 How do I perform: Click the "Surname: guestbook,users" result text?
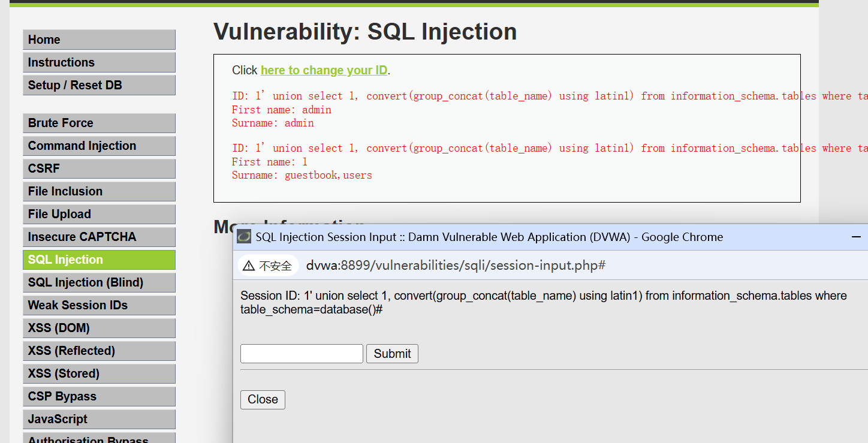coord(302,175)
